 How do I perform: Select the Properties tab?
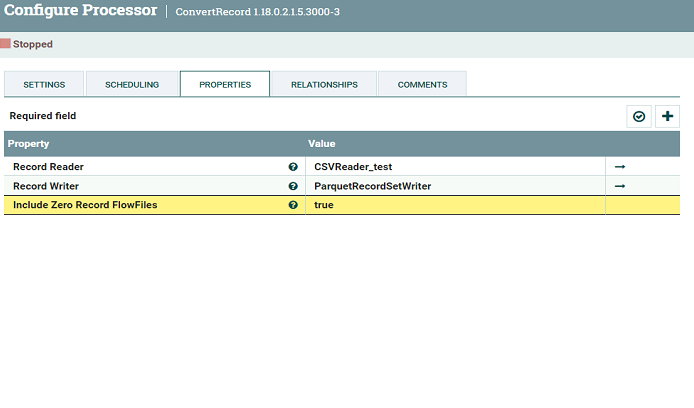225,84
